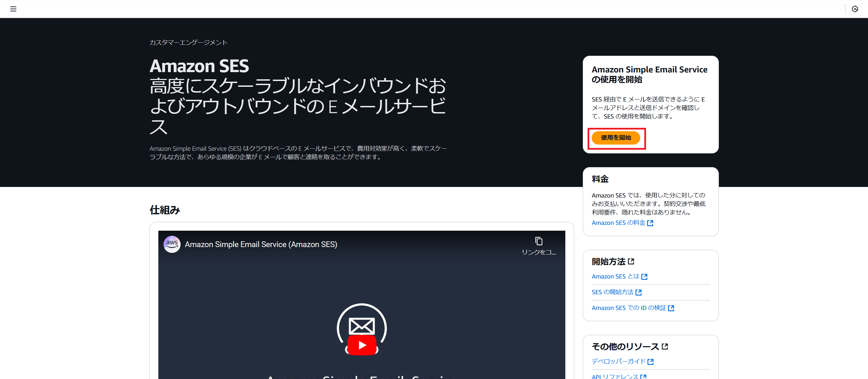Open the Amazon SES とは link
The width and height of the screenshot is (868, 379).
616,276
